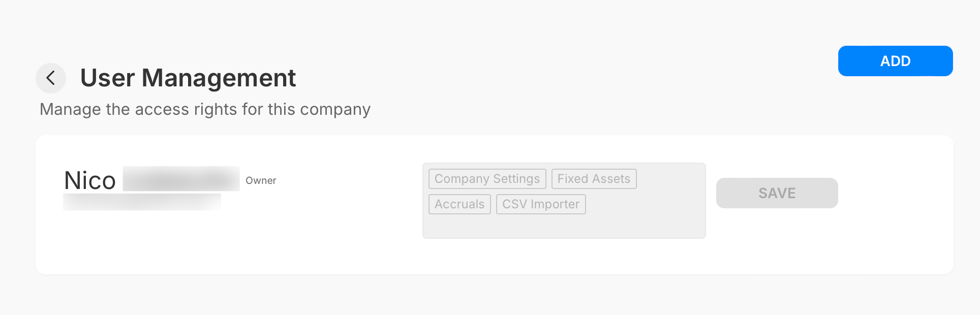980x315 pixels.
Task: Click the company access description text
Action: 205,109
